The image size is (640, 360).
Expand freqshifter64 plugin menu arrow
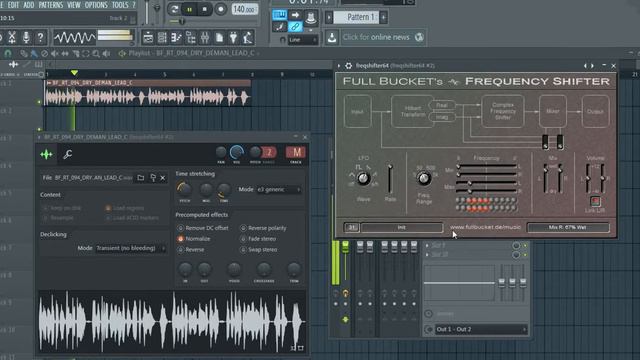coord(339,66)
